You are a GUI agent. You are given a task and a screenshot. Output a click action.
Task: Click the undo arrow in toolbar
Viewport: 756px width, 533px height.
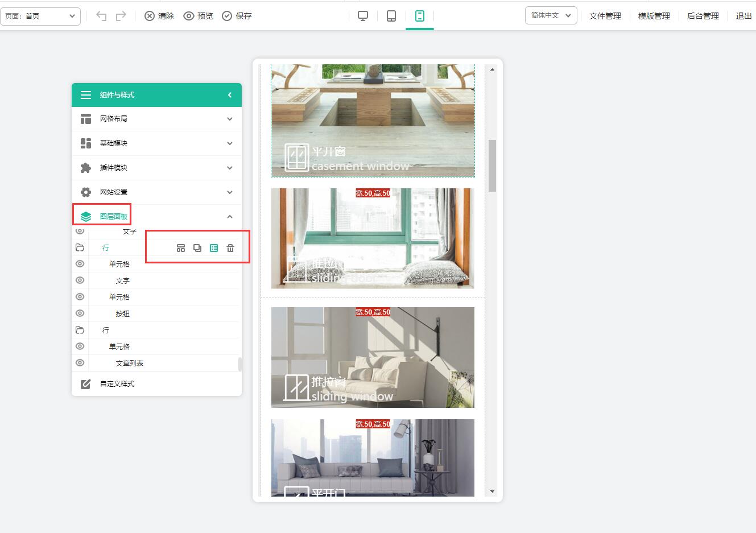point(101,16)
